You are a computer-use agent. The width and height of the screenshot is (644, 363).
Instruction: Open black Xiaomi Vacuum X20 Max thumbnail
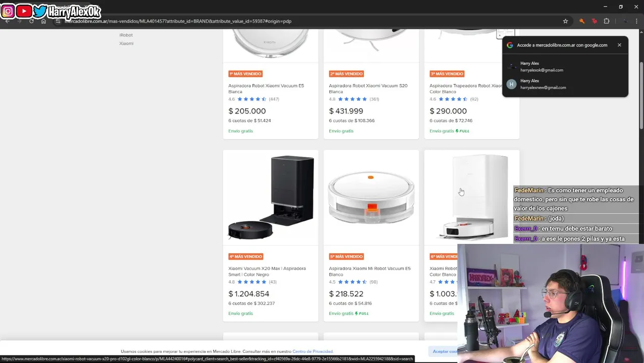[x=271, y=197]
